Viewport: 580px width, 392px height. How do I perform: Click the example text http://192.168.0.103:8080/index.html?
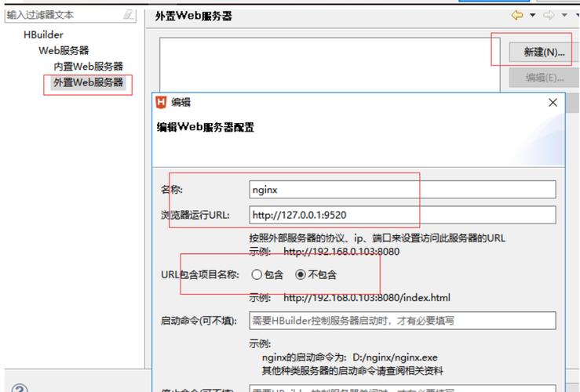tap(367, 297)
